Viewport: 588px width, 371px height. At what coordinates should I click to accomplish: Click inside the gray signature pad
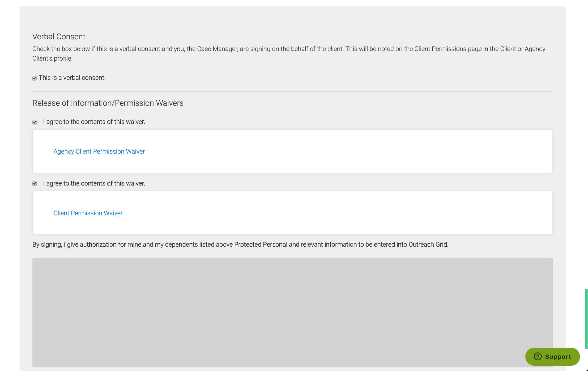tap(292, 312)
